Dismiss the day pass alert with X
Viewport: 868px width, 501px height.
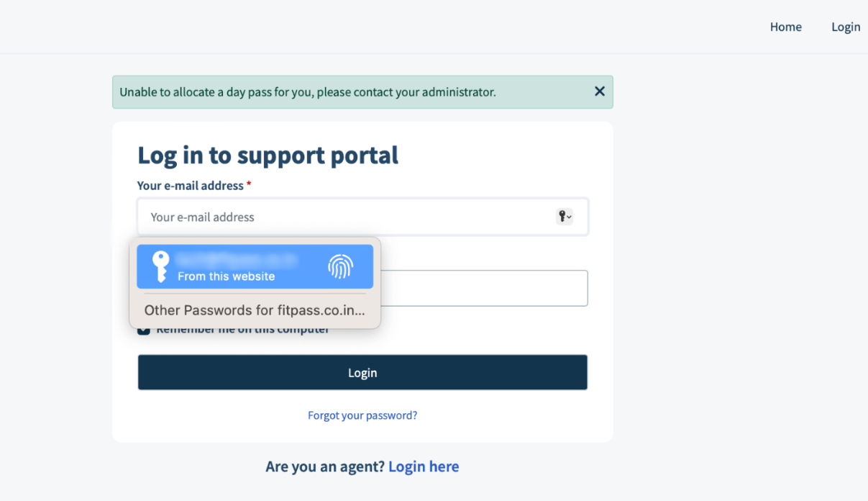600,91
